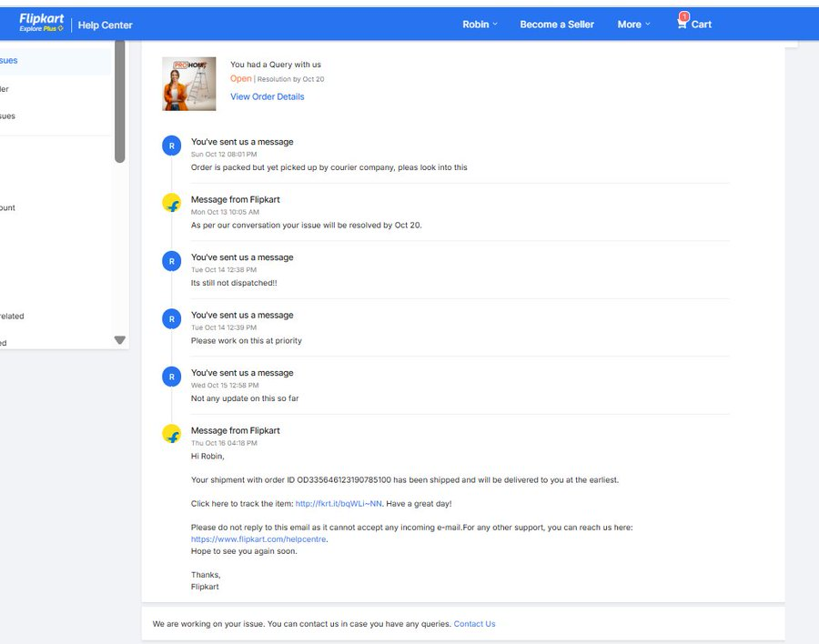
Task: Click Robin avatar on 12:38 PM message
Action: [171, 261]
